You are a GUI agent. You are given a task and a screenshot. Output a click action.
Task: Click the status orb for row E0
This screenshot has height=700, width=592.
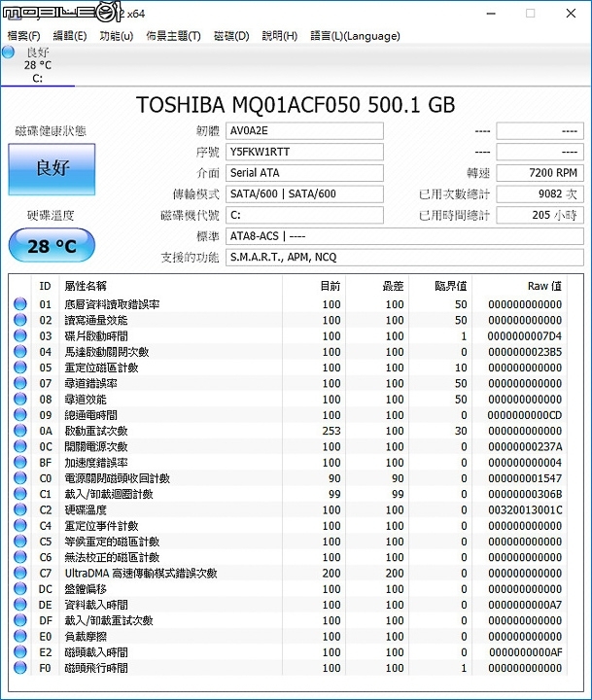20,636
